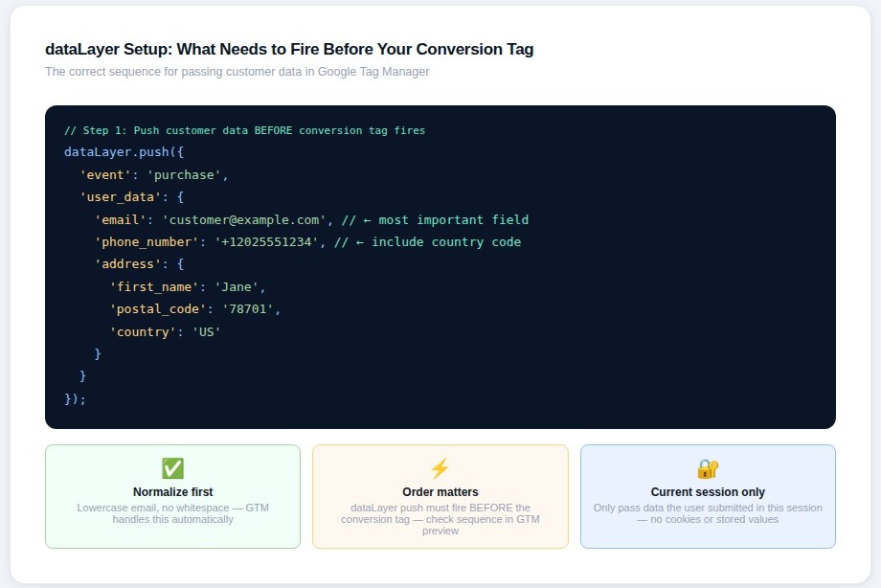Click the dataLayer.push code line
This screenshot has width=881, height=588.
click(124, 152)
